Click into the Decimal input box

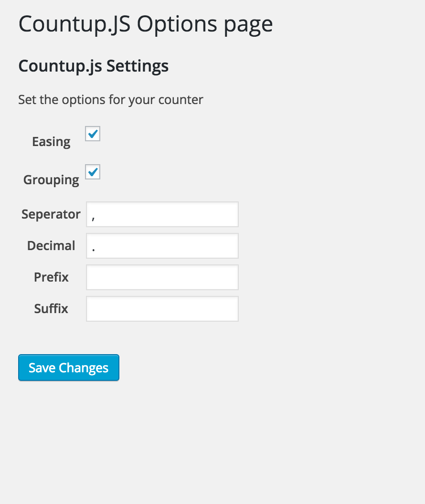162,246
